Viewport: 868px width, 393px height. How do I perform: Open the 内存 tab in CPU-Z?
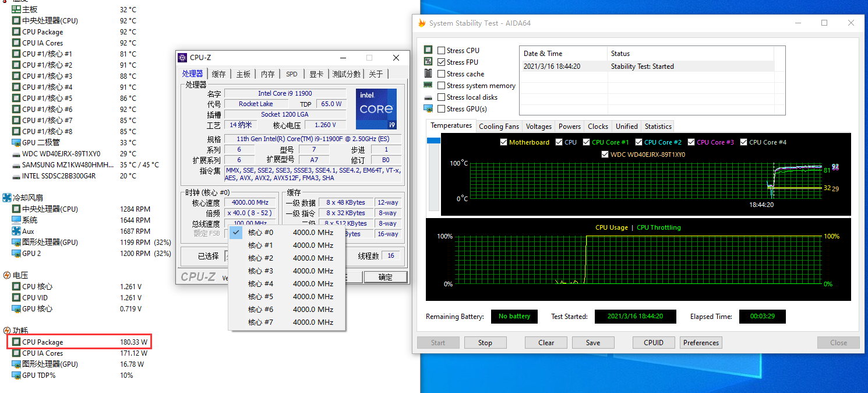[x=268, y=74]
